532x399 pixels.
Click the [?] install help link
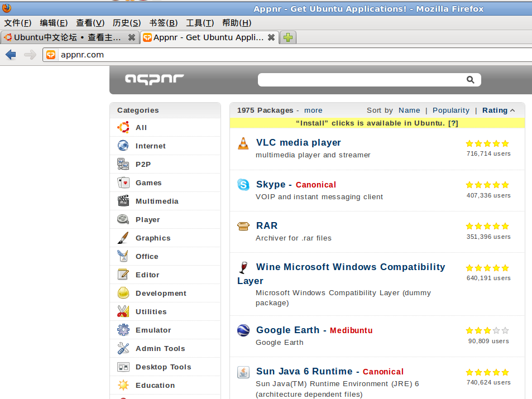tap(453, 123)
